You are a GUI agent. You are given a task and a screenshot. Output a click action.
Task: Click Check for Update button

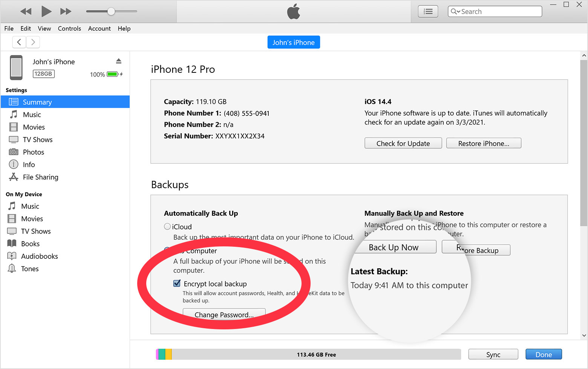(403, 143)
